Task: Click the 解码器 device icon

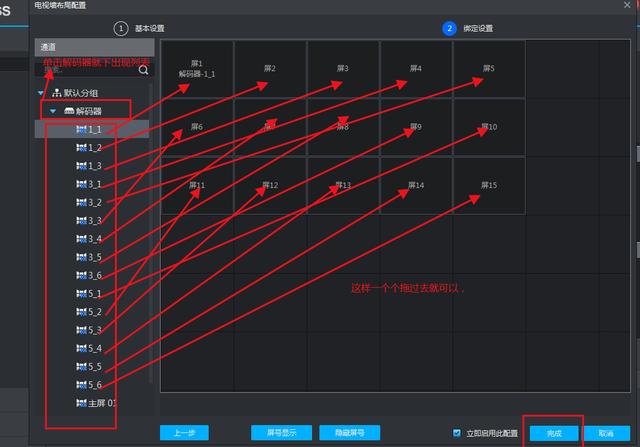Action: (x=69, y=111)
